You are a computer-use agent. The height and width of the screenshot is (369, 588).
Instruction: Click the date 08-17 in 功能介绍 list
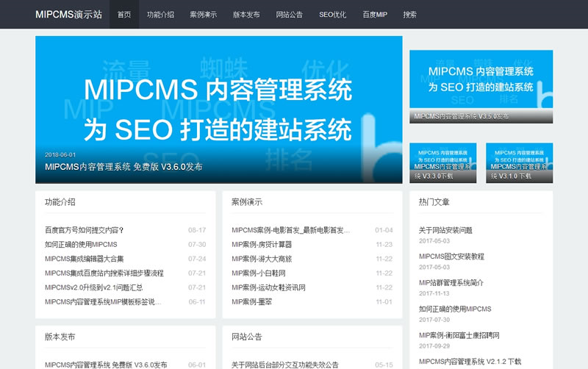coord(197,230)
